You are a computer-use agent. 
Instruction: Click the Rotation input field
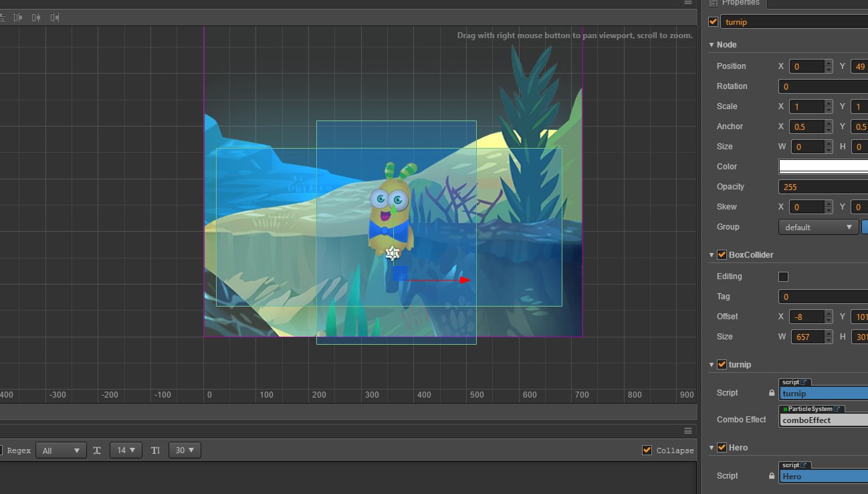point(823,86)
